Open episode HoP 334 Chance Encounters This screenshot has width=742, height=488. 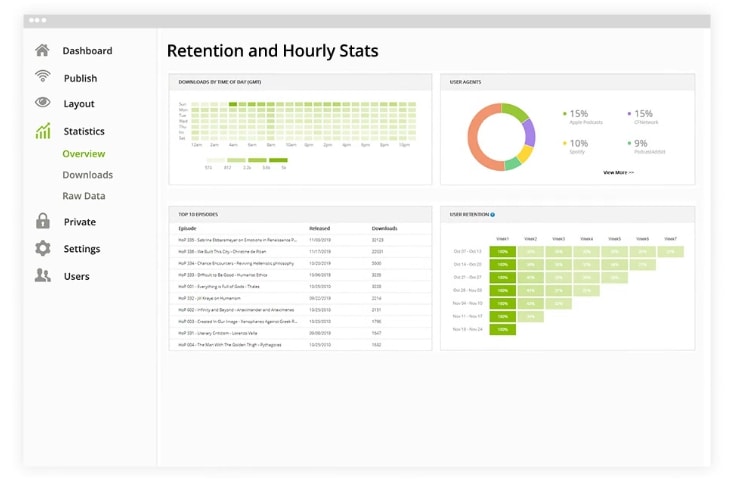[300, 263]
